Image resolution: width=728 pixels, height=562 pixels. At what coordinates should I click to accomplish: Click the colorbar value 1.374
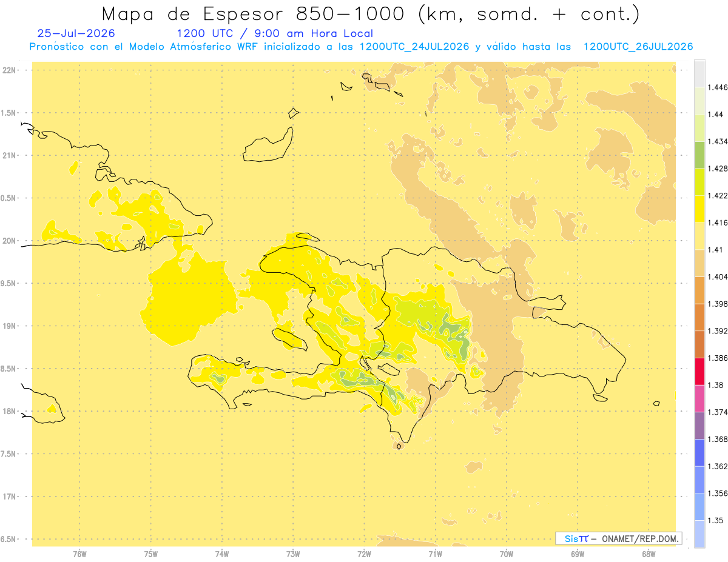pos(719,412)
